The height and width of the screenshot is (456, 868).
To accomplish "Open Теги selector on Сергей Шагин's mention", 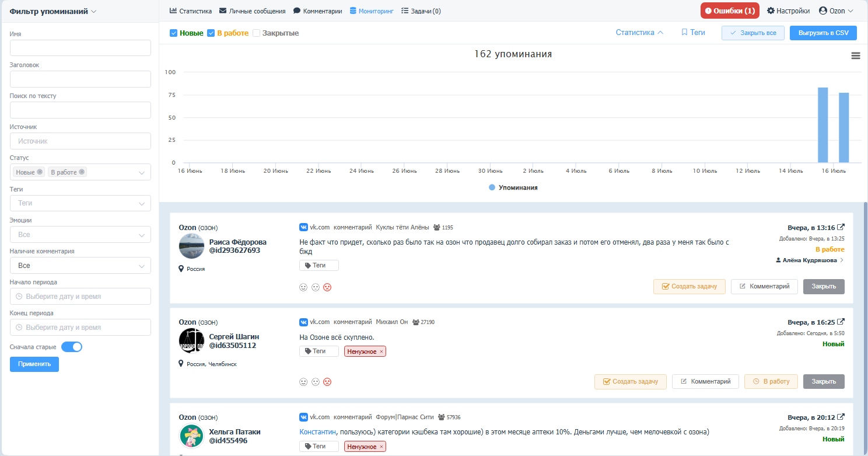I will (x=319, y=351).
